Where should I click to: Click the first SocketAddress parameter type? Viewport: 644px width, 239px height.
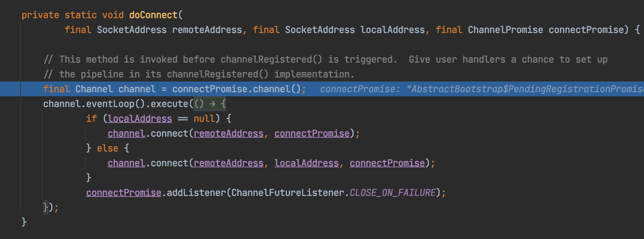[132, 30]
